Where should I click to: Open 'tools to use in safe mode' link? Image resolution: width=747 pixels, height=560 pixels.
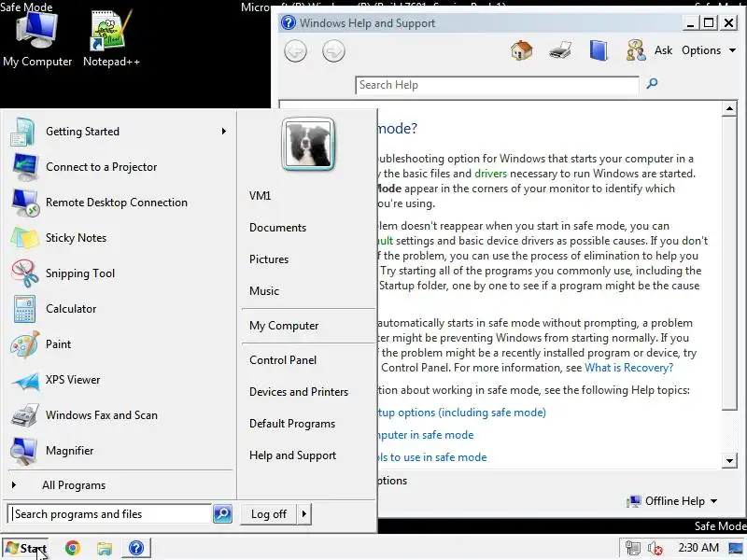(x=432, y=457)
